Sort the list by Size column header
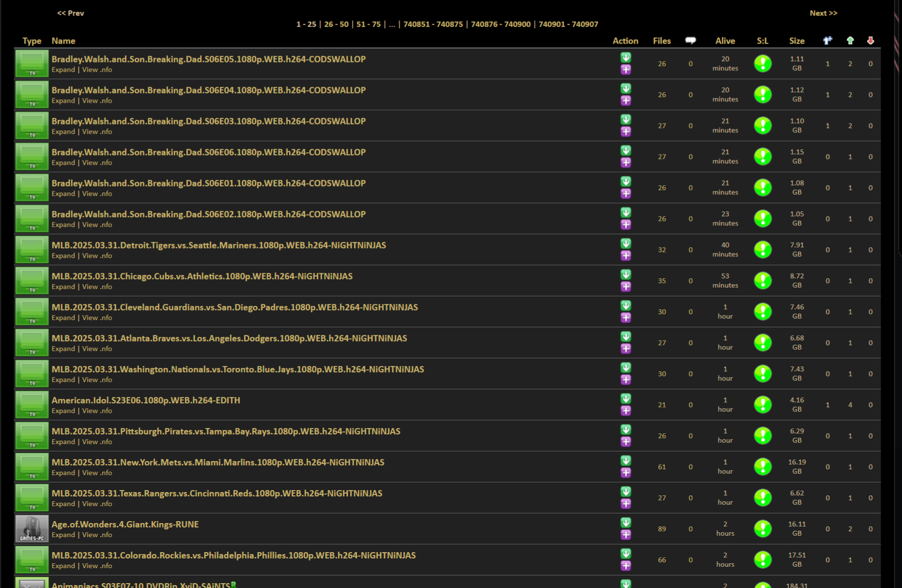Image resolution: width=902 pixels, height=588 pixels. [796, 41]
